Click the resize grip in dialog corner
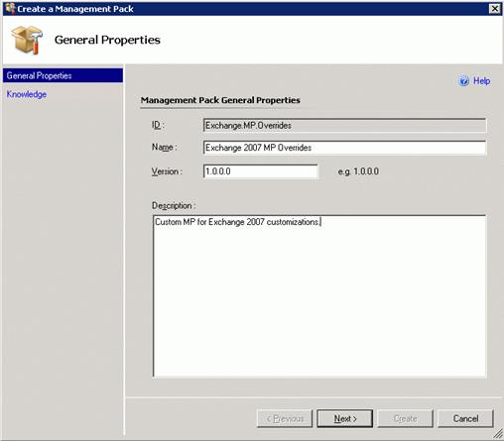The image size is (504, 441). tap(498, 434)
